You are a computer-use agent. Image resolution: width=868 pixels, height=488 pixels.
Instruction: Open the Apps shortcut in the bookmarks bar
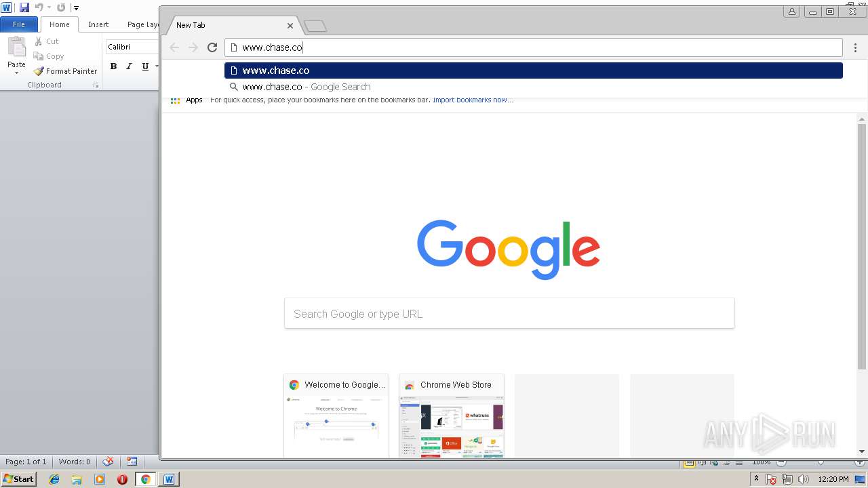coord(186,100)
